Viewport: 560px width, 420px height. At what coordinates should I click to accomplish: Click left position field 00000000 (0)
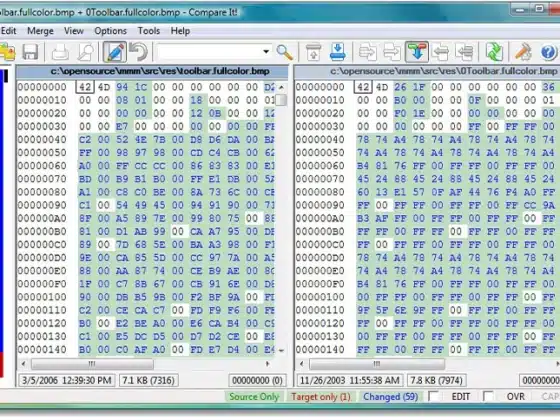pos(257,380)
